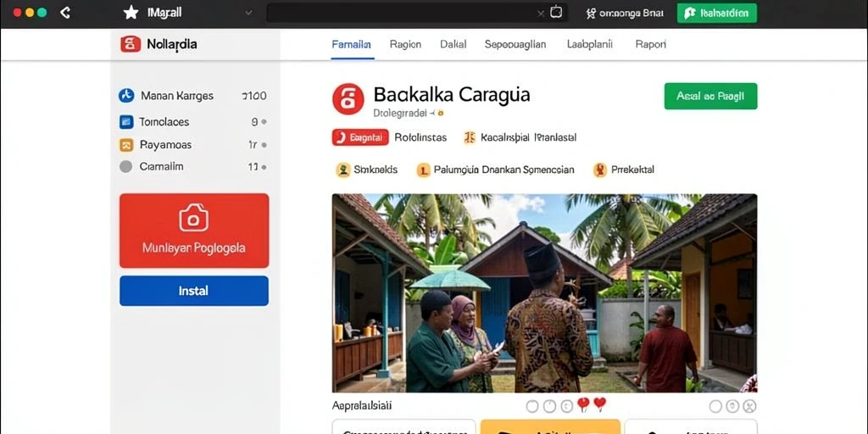The width and height of the screenshot is (868, 434).
Task: Click the blue Tomclaces sidebar icon
Action: pyautogui.click(x=126, y=122)
